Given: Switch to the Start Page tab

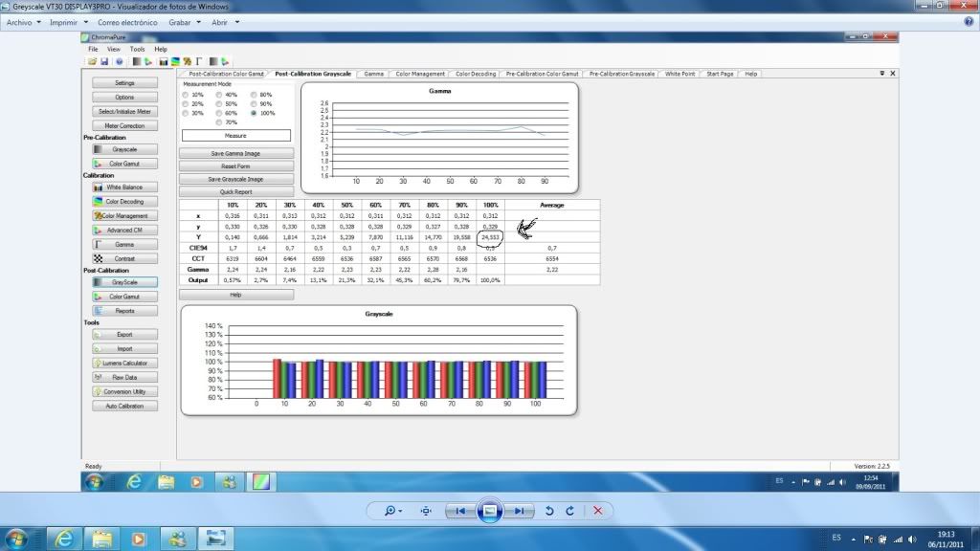Looking at the screenshot, I should [720, 74].
